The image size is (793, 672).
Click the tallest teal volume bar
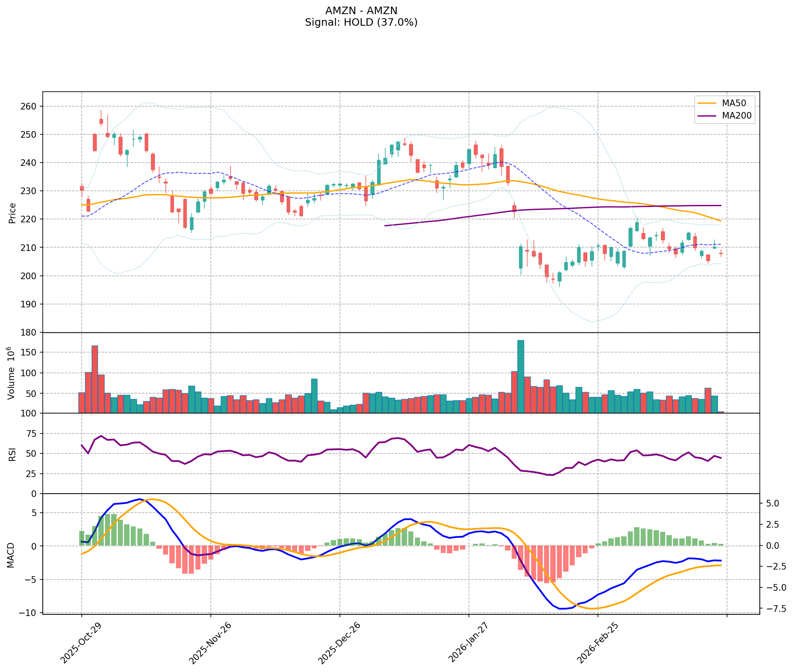[x=520, y=377]
